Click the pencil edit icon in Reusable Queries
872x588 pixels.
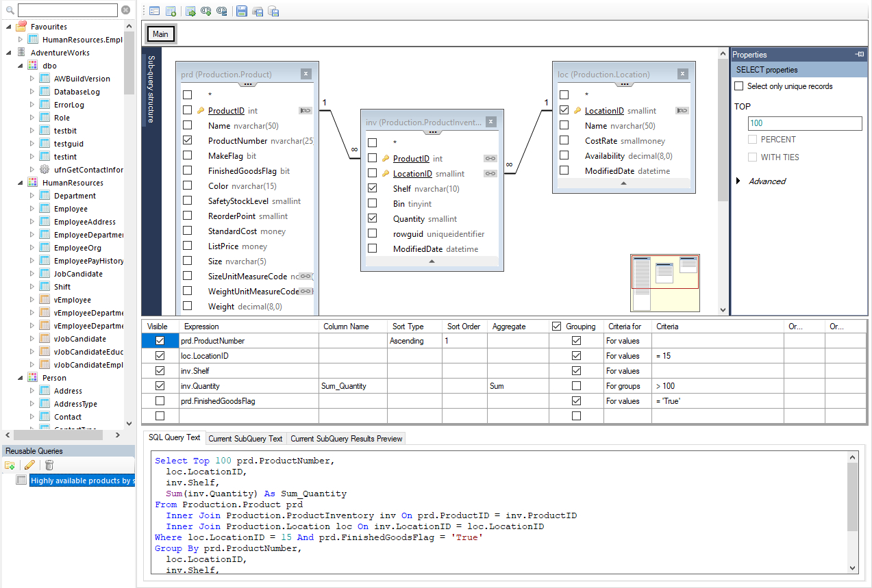pos(29,465)
